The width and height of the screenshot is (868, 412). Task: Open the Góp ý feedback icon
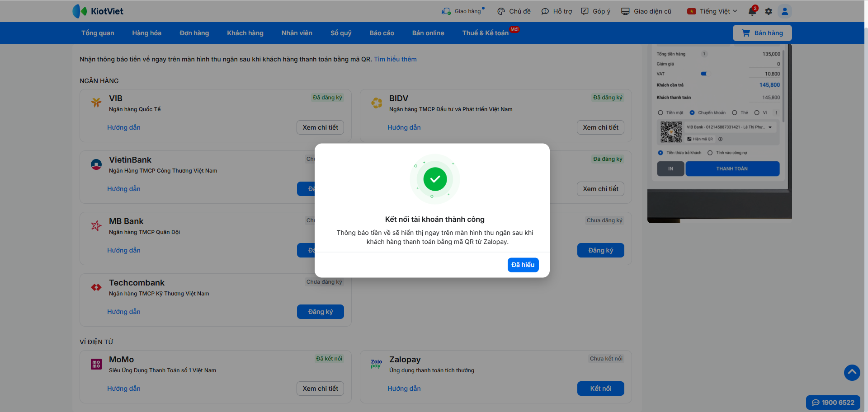(585, 11)
